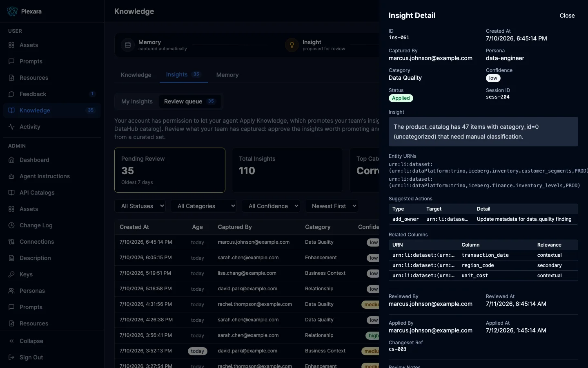Open the user Prompts chat icon
This screenshot has width=588, height=368.
11,61
